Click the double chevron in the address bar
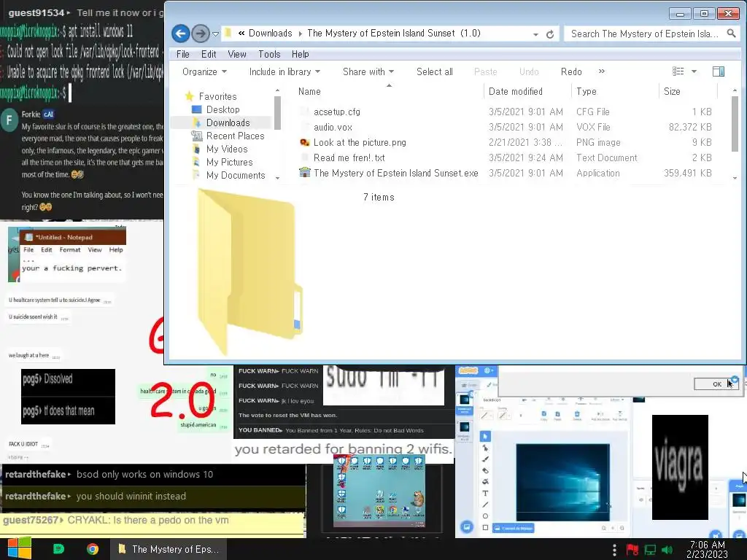747x560 pixels. coord(241,34)
